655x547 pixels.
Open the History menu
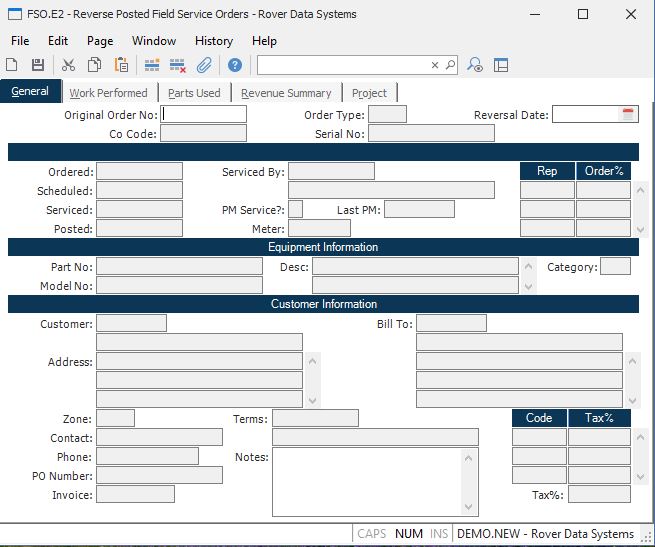tap(213, 41)
